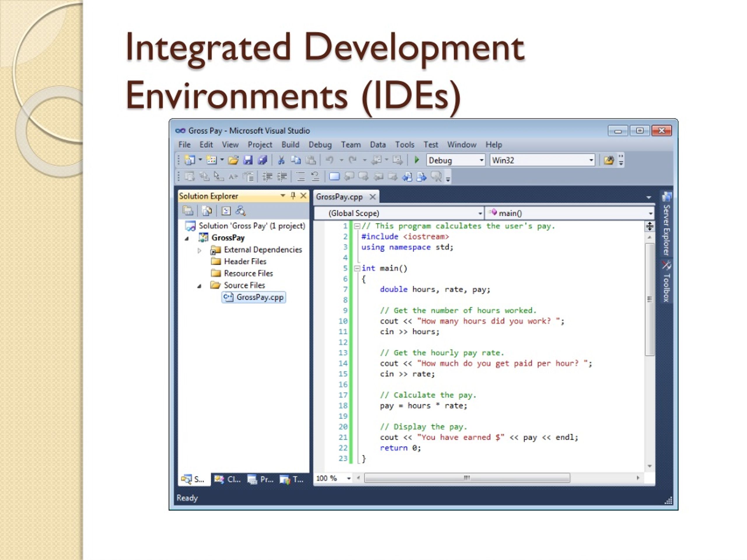Click the View Code icon in Solution Explorer
Viewport: 747px width, 560px height.
tap(226, 211)
